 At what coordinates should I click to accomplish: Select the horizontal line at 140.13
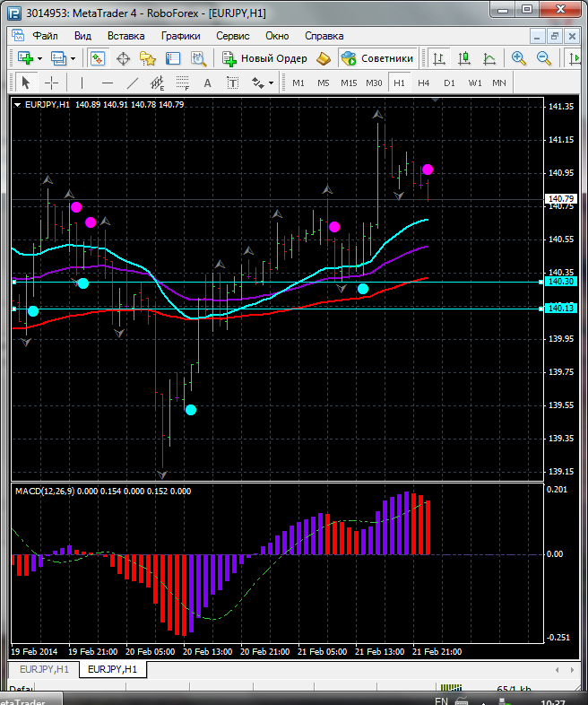coord(277,309)
